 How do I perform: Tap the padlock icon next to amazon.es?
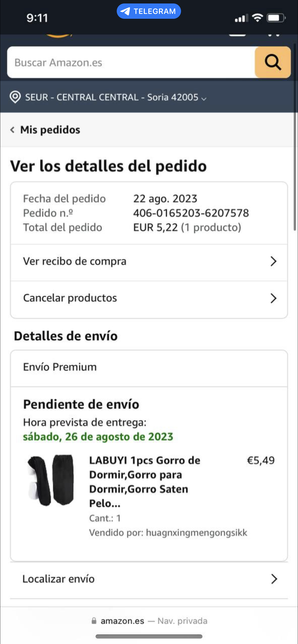click(94, 621)
